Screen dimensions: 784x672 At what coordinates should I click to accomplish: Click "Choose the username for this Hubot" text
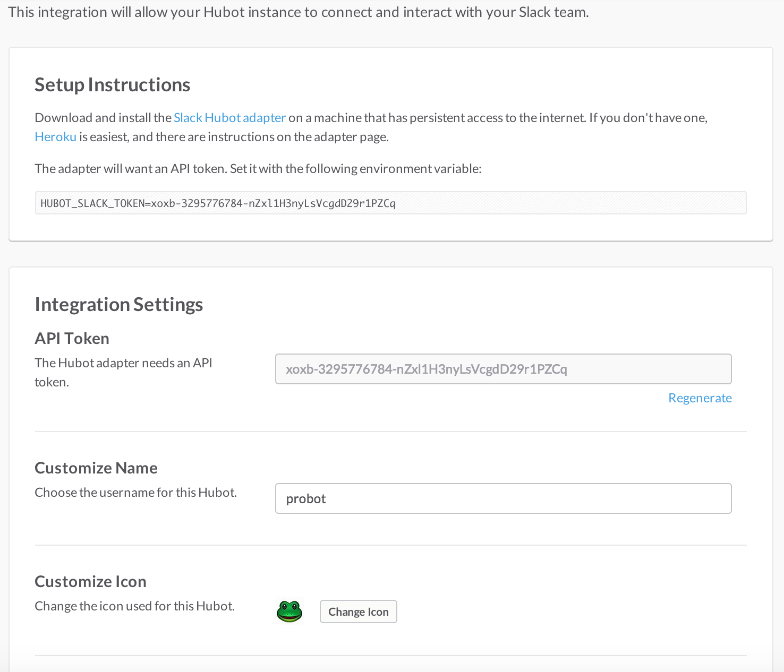[x=136, y=493]
